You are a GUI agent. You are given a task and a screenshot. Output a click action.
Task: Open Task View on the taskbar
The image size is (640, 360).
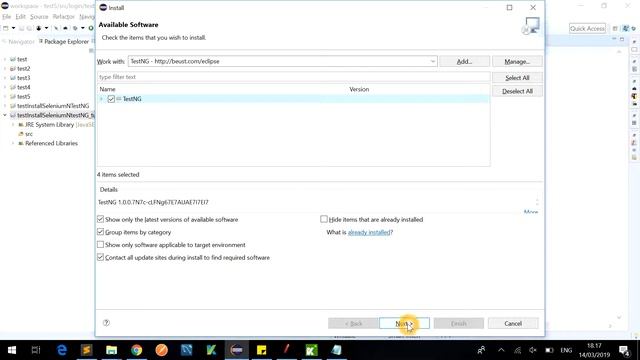pos(36,350)
